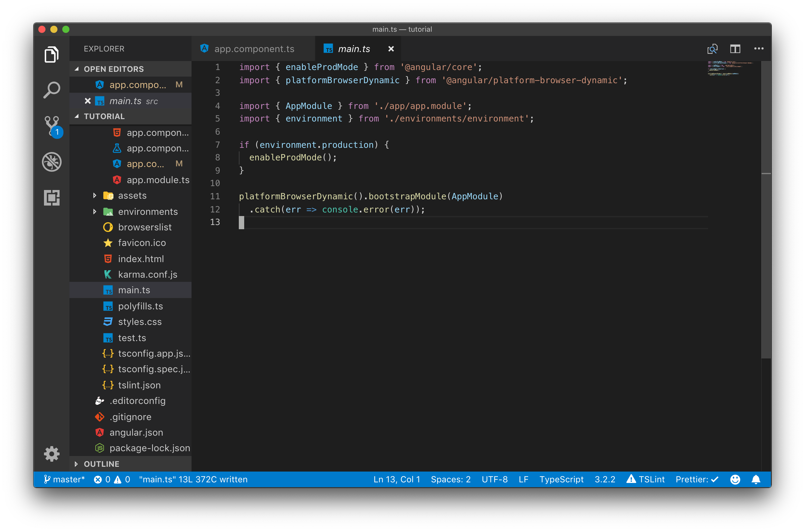Change end of line sequence LF

coord(523,479)
